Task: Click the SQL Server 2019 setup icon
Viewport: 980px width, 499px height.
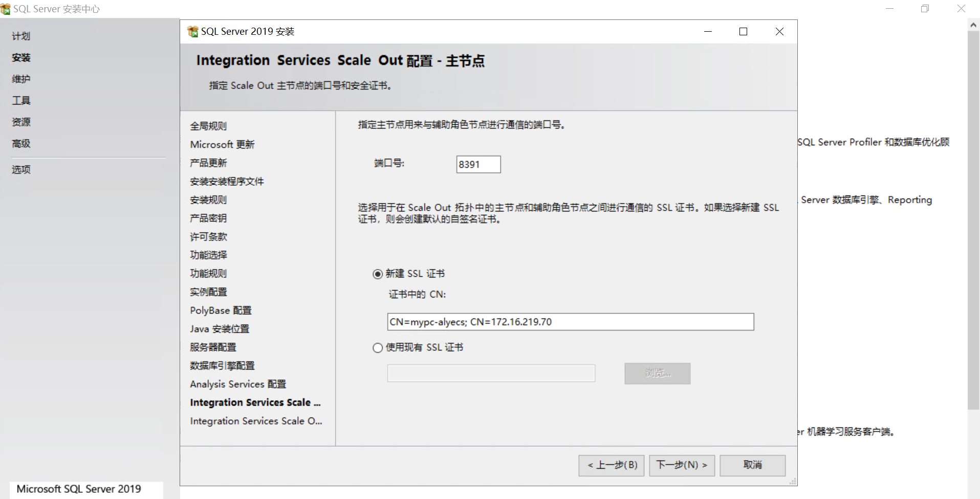Action: 193,32
